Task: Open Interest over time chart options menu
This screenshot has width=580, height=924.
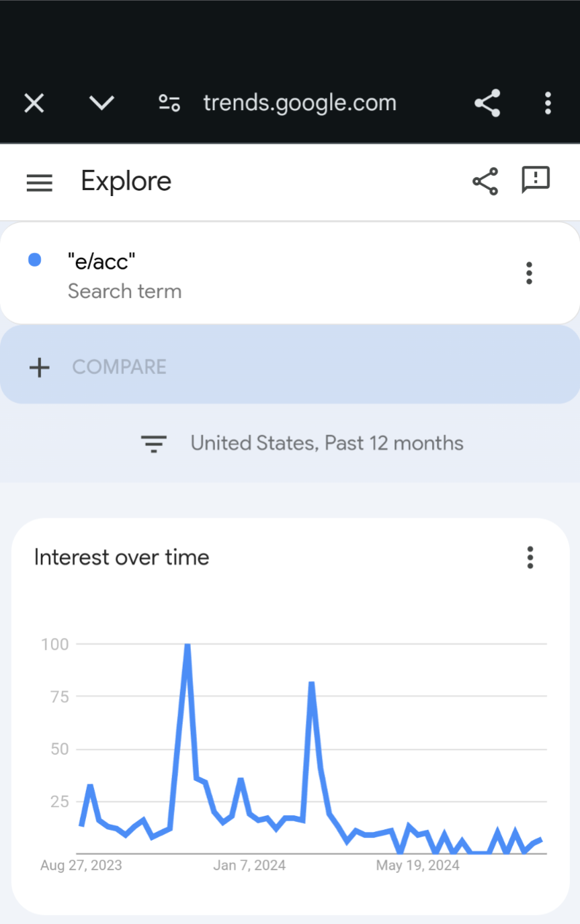Action: 530,557
